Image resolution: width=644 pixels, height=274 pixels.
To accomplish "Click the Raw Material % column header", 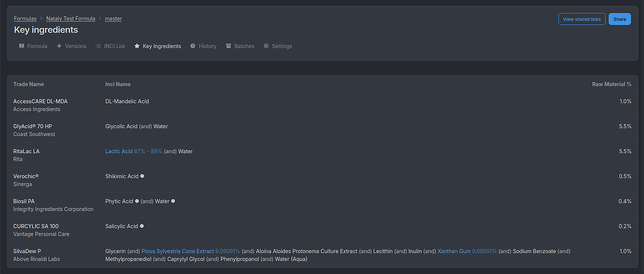I will click(x=612, y=84).
